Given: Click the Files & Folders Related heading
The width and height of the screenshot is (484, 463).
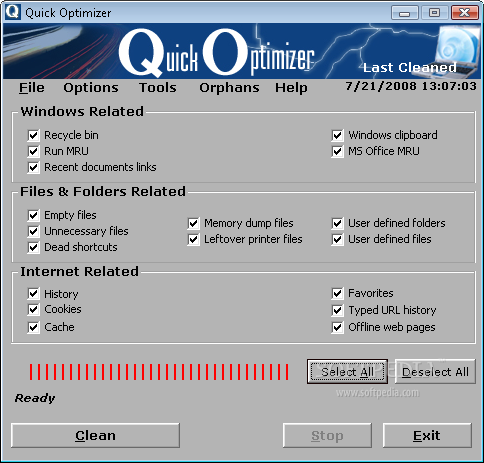Looking at the screenshot, I should coord(103,191).
